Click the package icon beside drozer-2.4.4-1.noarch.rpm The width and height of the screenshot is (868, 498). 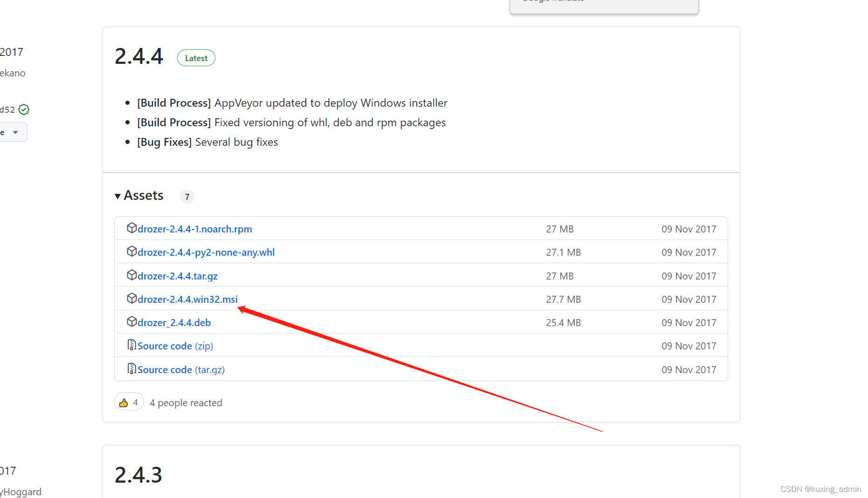pos(132,228)
